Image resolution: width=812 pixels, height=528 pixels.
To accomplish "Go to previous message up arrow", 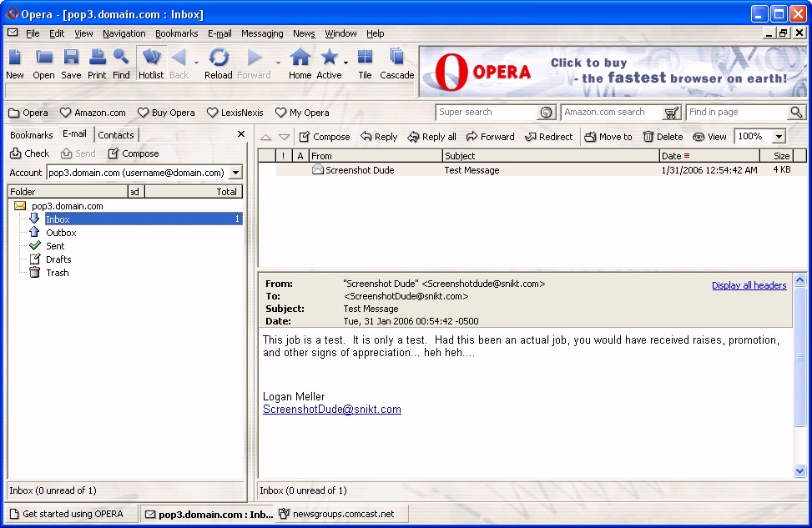I will click(265, 137).
